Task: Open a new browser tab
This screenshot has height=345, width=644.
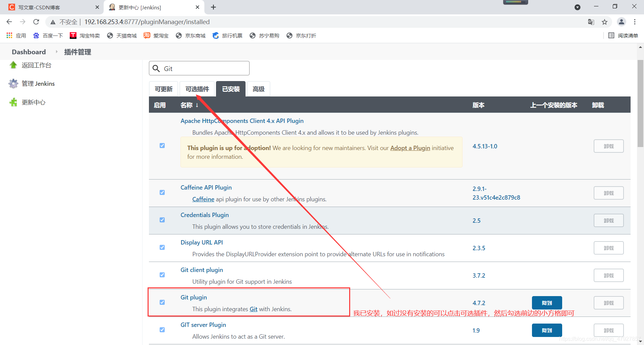Action: (213, 7)
